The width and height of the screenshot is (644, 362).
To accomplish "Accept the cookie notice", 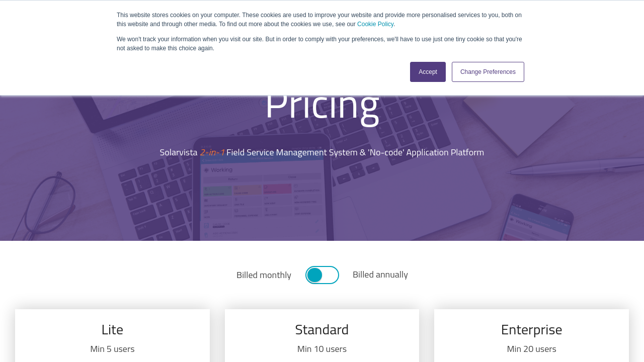I will (x=428, y=72).
